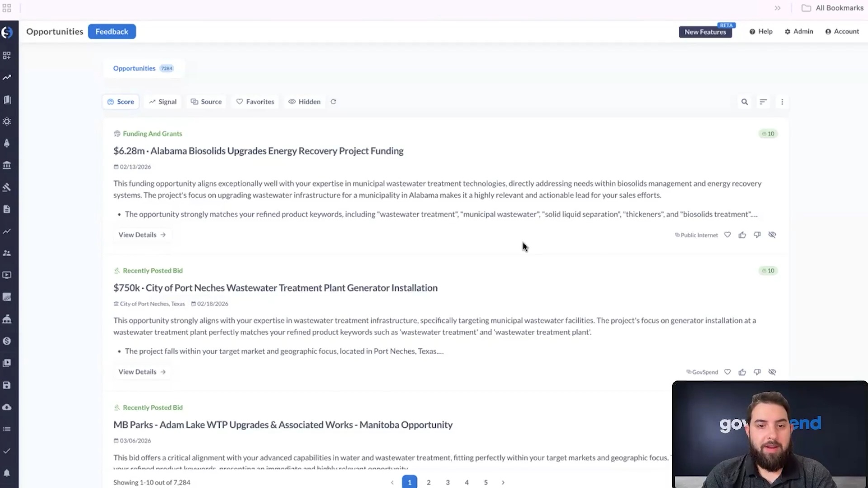The width and height of the screenshot is (868, 488).
Task: Open the government building icon in sidebar
Action: pos(7,165)
